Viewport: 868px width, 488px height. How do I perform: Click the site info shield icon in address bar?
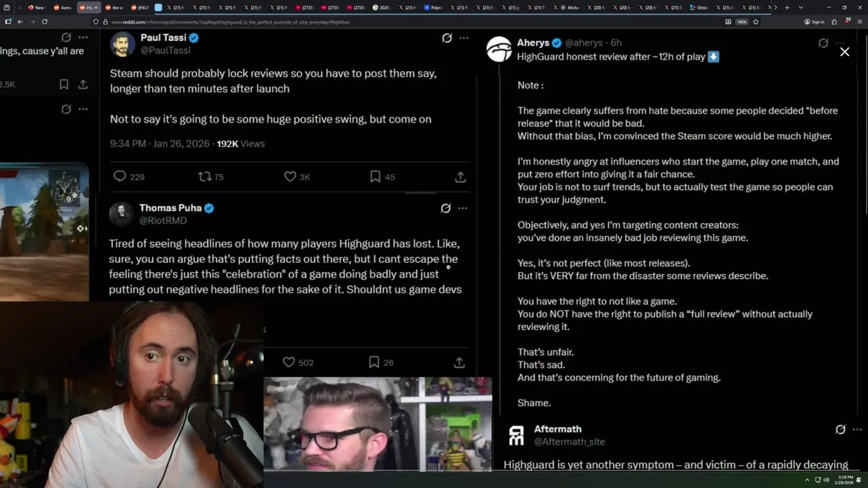(96, 22)
